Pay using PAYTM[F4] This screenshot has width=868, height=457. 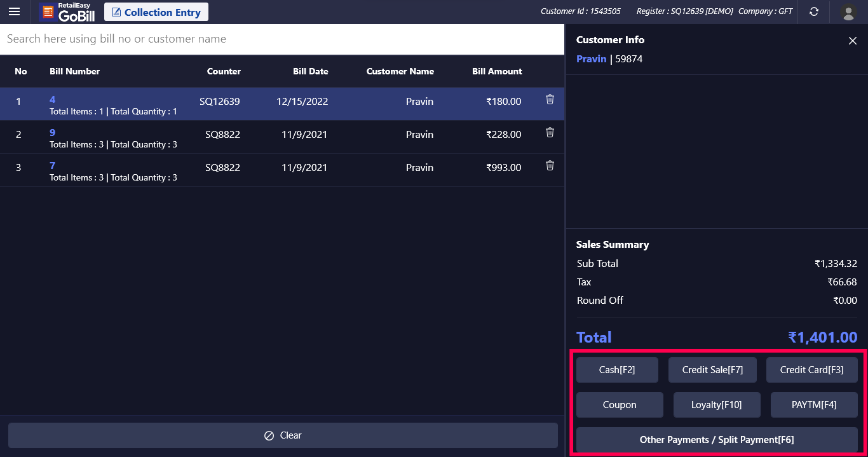click(814, 405)
